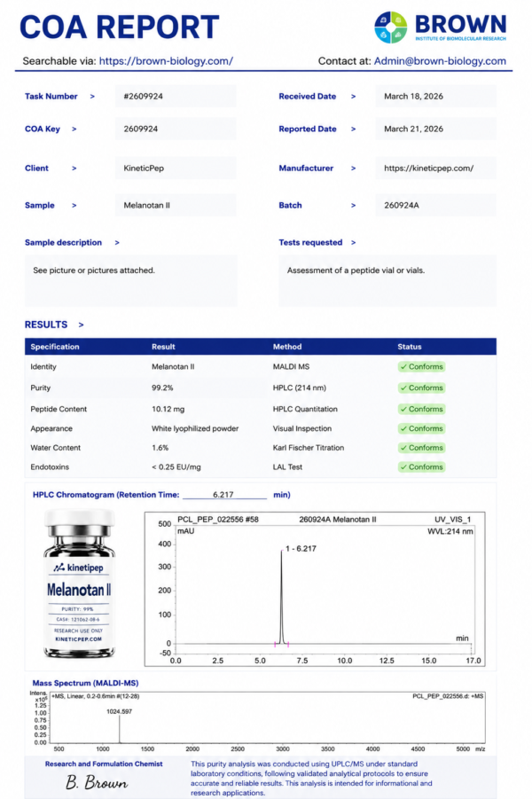Click the chevron next to RESULTS heading
The image size is (532, 799).
click(81, 325)
